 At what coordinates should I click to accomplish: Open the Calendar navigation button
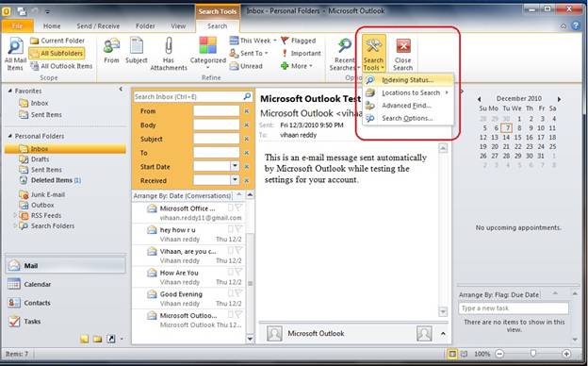(x=29, y=284)
